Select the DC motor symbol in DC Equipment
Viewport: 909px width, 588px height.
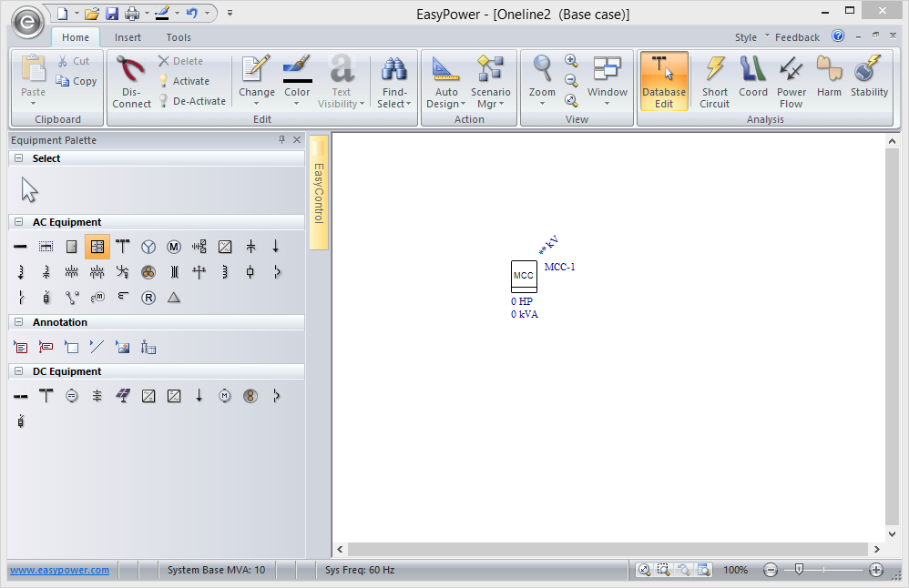225,396
